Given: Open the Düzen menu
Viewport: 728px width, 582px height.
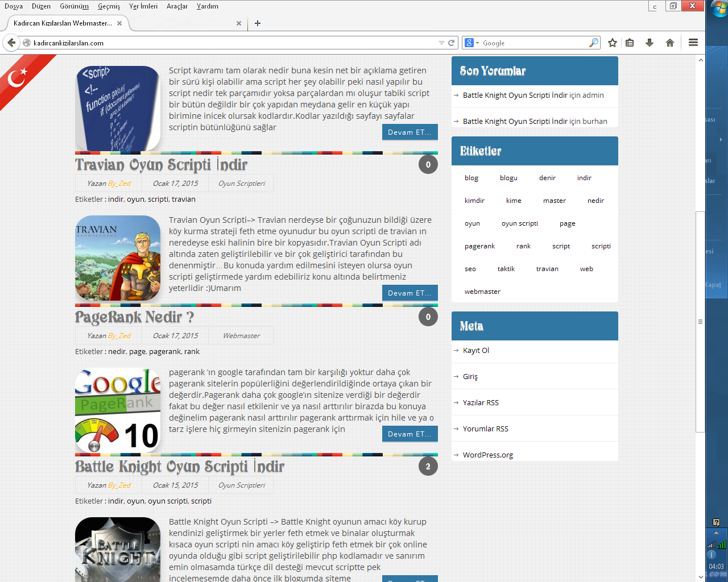Looking at the screenshot, I should click(41, 6).
